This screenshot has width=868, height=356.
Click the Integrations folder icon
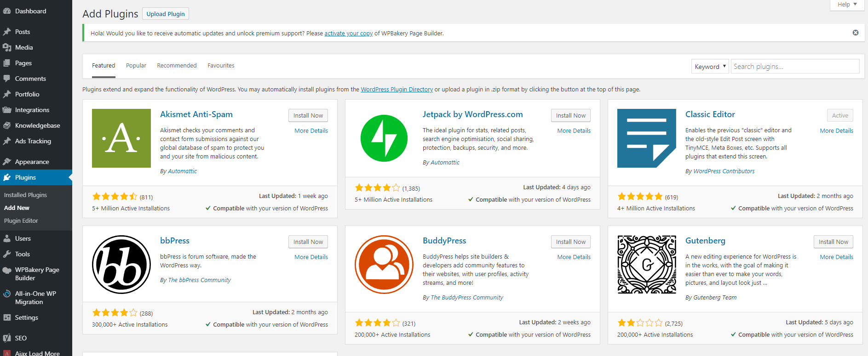[x=7, y=110]
